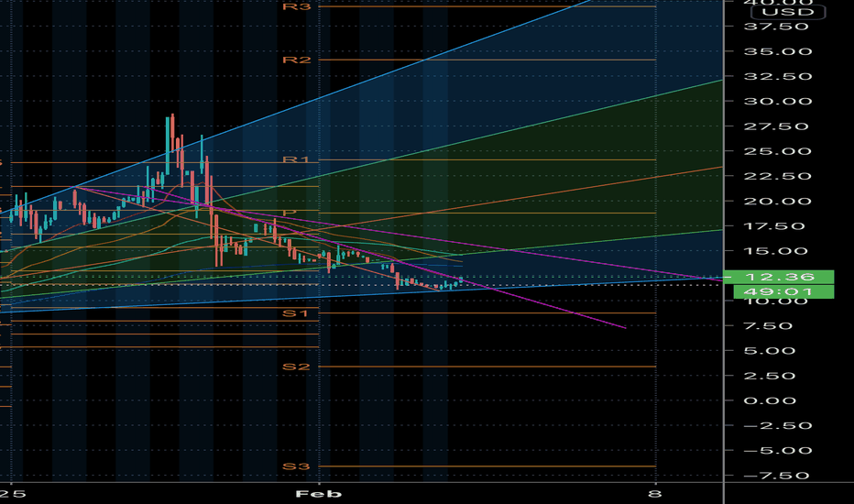854x504 pixels.
Task: Click the 22.50 price axis value
Action: pyautogui.click(x=776, y=176)
